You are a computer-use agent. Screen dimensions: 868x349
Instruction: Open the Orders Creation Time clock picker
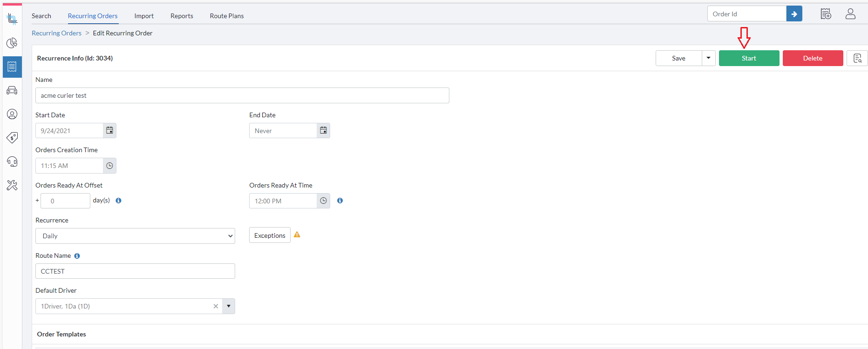tap(109, 166)
